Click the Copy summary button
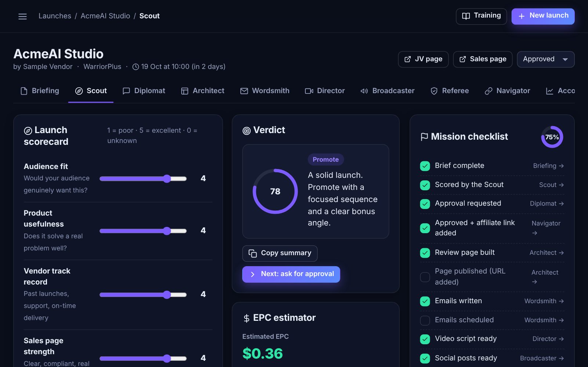The image size is (588, 367). coord(280,253)
